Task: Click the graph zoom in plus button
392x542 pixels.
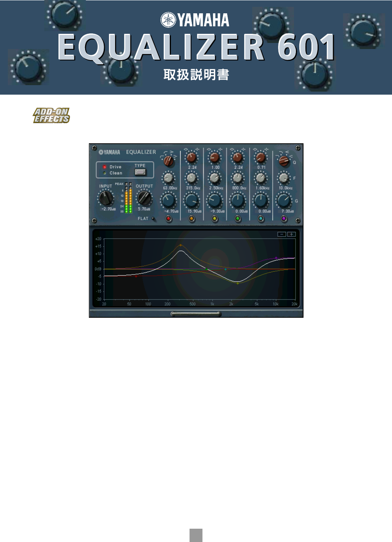Action: (291, 234)
